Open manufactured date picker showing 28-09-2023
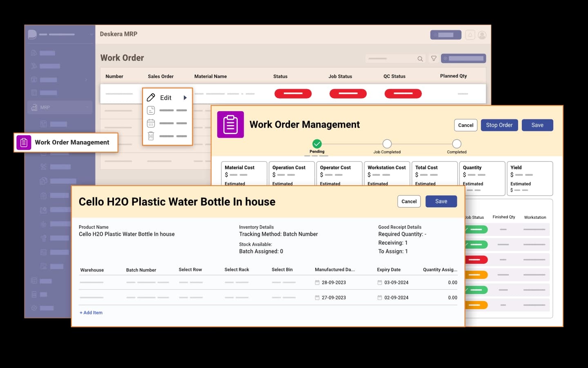 coord(317,283)
